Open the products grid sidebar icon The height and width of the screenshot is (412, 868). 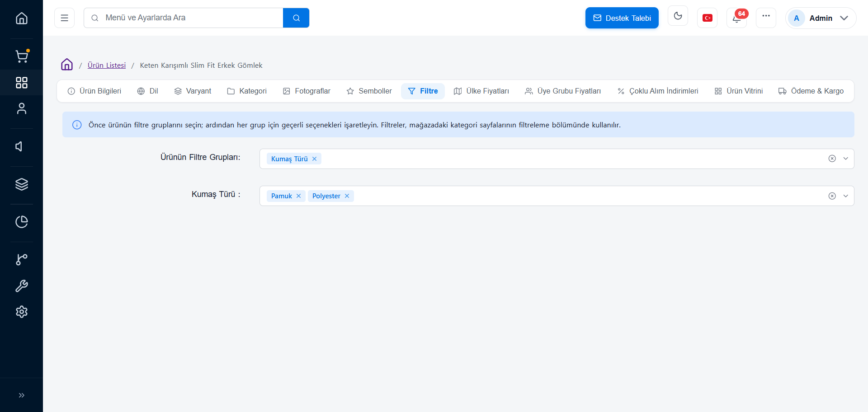click(21, 83)
